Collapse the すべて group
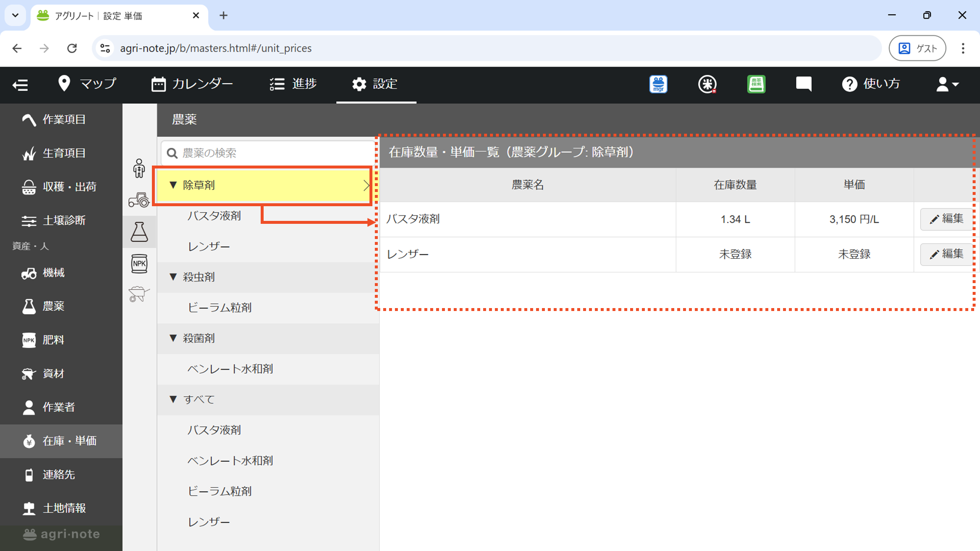 coord(173,399)
